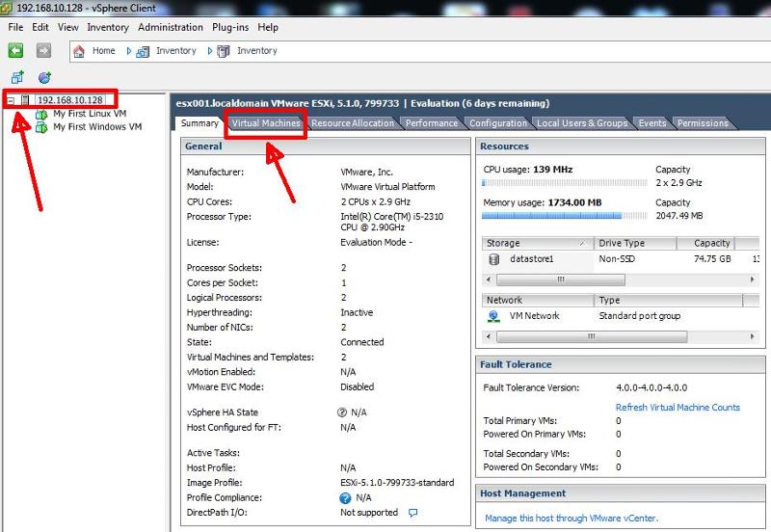Click the grey forward navigation arrow
771x532 pixels.
[x=43, y=50]
